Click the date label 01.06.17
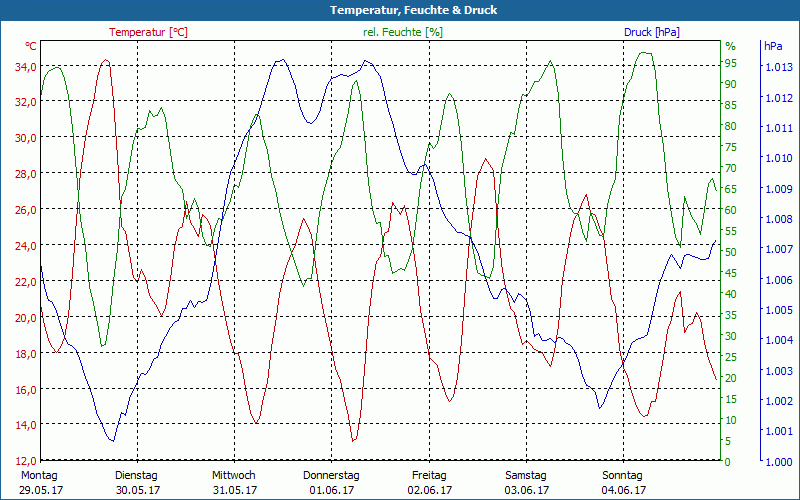Viewport: 800px width, 500px height. (x=332, y=490)
